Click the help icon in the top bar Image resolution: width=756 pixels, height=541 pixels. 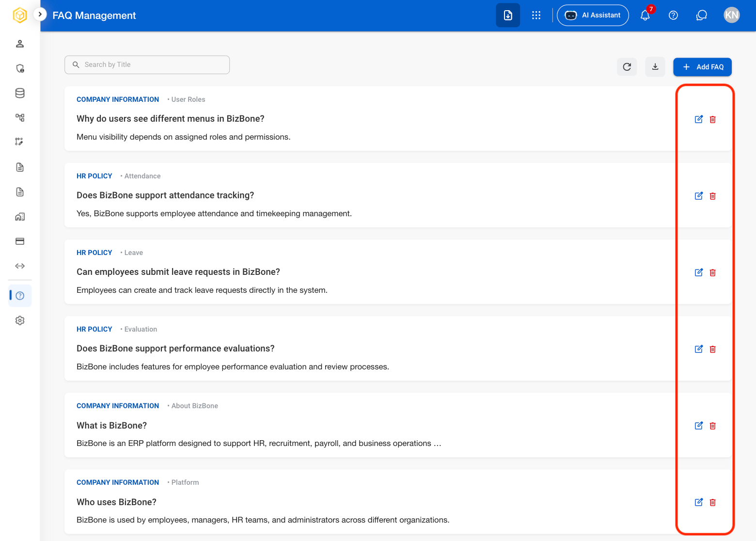[673, 15]
